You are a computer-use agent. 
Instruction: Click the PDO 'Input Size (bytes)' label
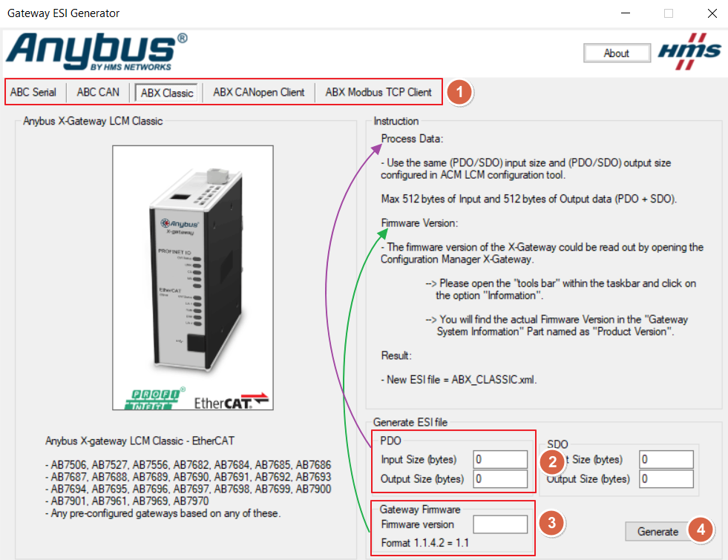(419, 459)
